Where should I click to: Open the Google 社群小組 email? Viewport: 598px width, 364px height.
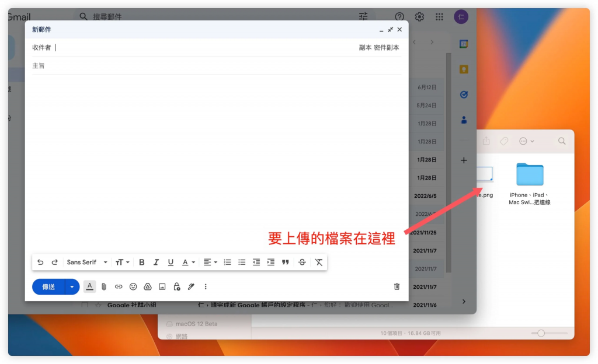tap(131, 304)
